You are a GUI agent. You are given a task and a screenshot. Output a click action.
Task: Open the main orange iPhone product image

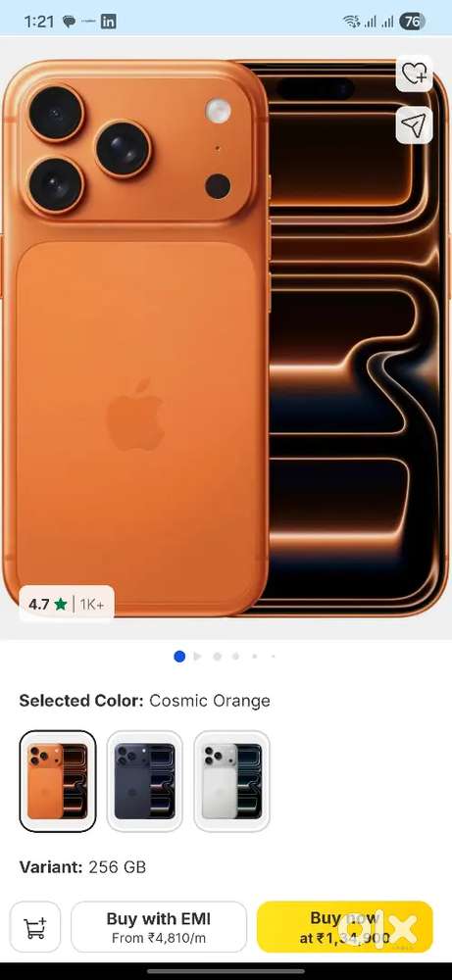pos(226,338)
